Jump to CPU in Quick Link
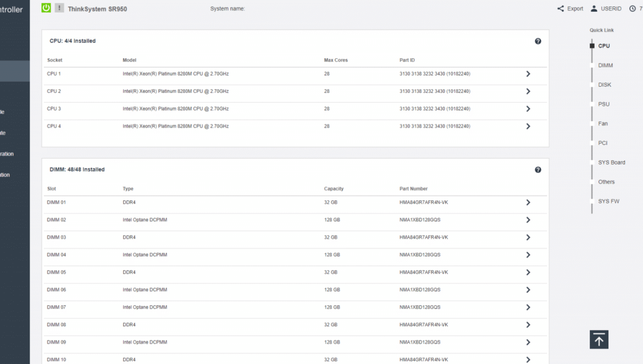Image resolution: width=643 pixels, height=364 pixels. coord(603,46)
